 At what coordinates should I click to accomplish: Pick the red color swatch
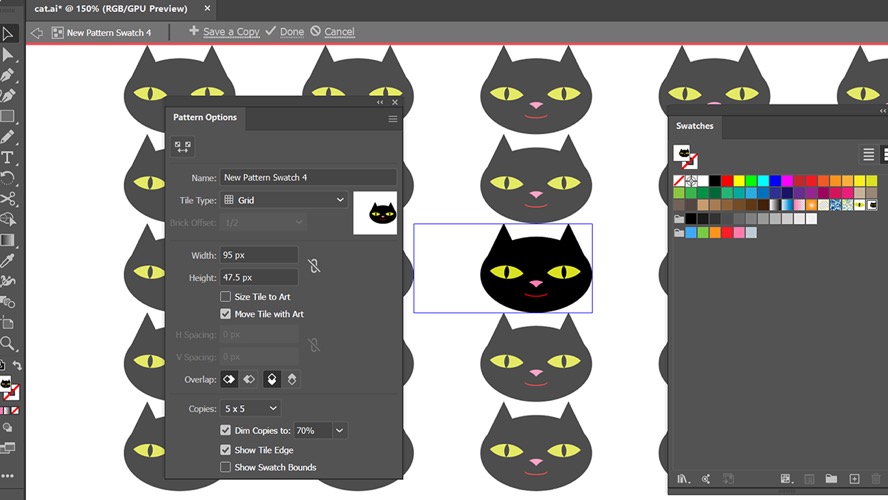(727, 181)
